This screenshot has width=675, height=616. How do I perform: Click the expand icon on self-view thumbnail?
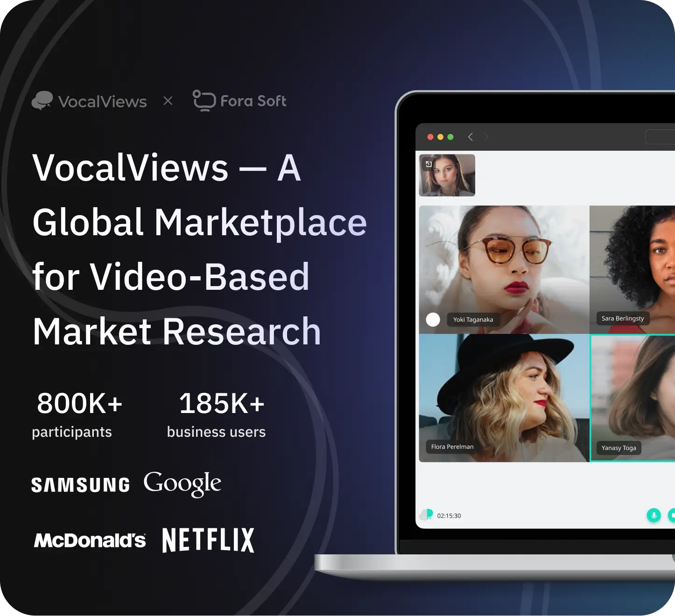(429, 164)
